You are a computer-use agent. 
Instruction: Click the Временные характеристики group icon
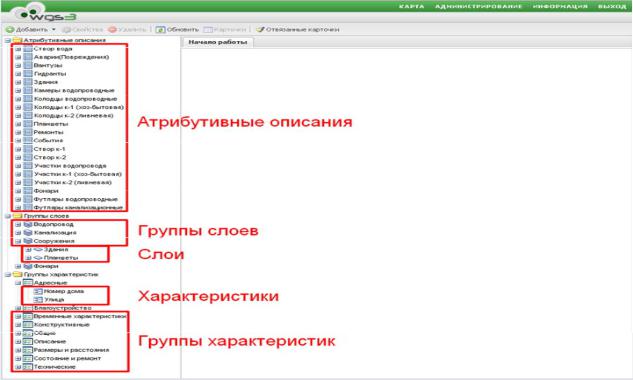pyautogui.click(x=27, y=317)
